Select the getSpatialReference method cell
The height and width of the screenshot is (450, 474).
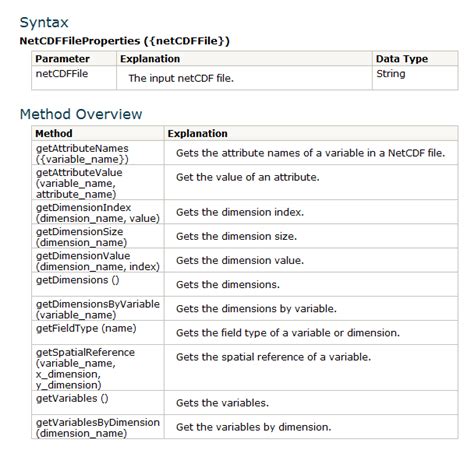click(98, 368)
